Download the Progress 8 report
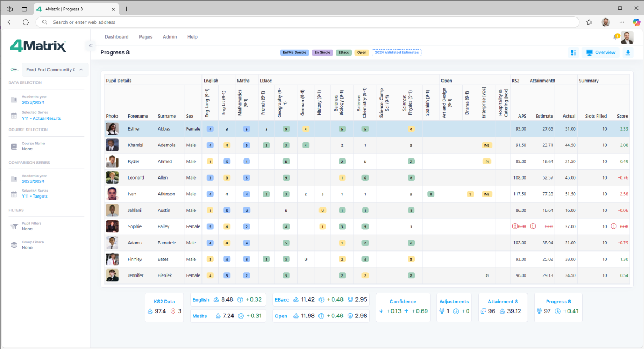 tap(628, 52)
